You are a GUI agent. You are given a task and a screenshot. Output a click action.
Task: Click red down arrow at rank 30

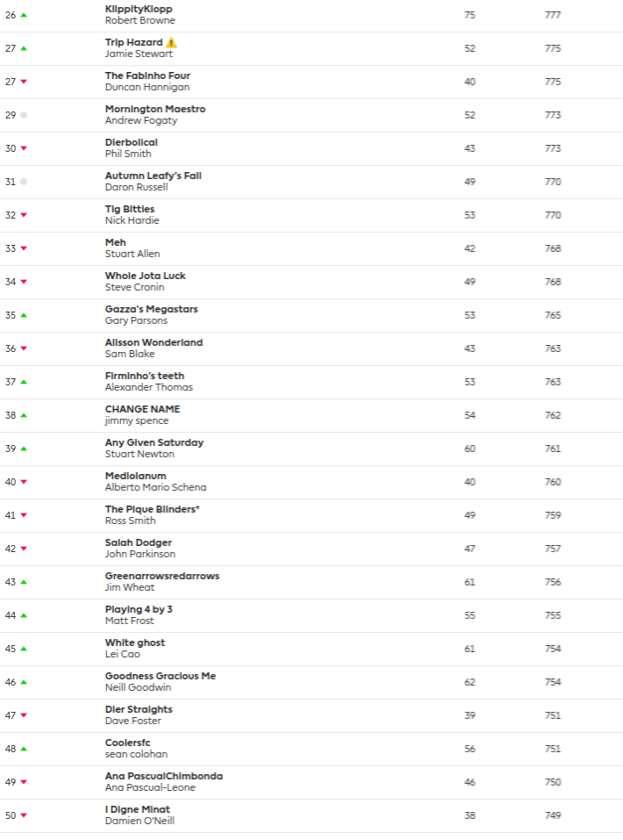pos(24,148)
